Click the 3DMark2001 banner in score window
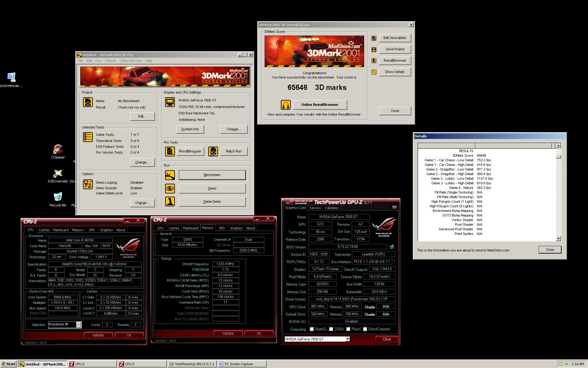 314,51
